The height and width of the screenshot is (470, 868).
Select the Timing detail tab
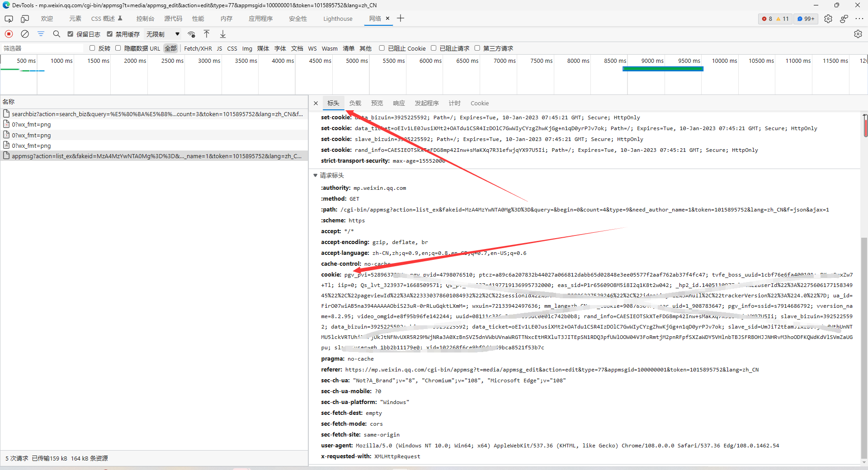pos(454,103)
